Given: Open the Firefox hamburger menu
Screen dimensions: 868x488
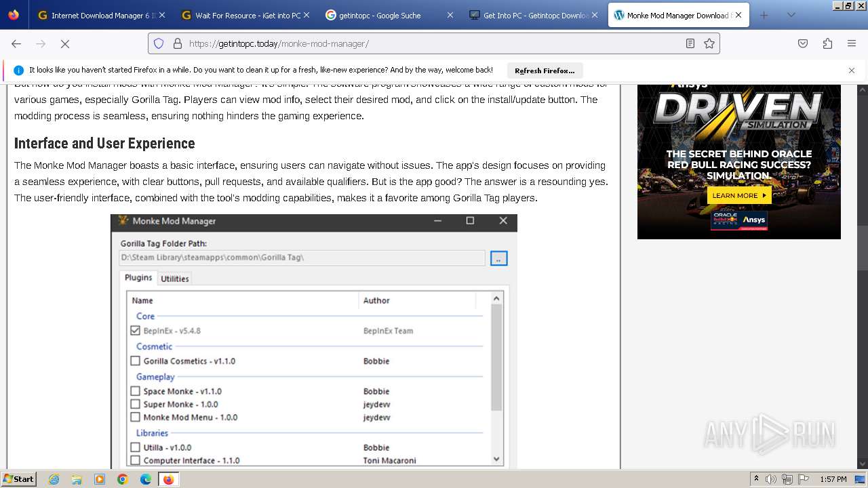Looking at the screenshot, I should (852, 43).
